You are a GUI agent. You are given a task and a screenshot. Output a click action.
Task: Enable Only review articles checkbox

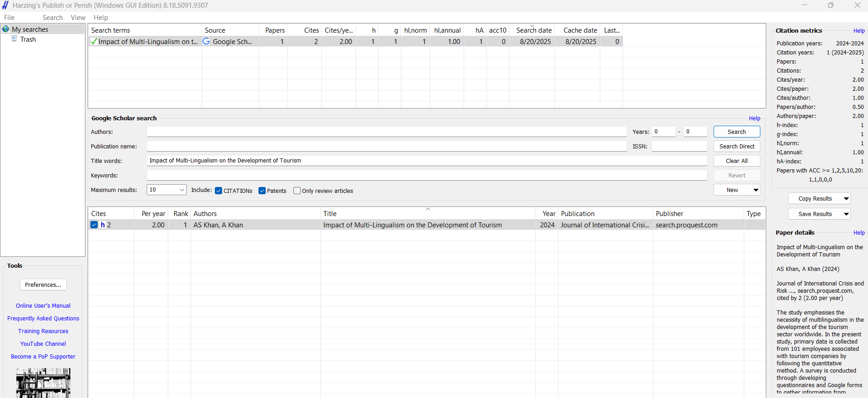point(297,191)
